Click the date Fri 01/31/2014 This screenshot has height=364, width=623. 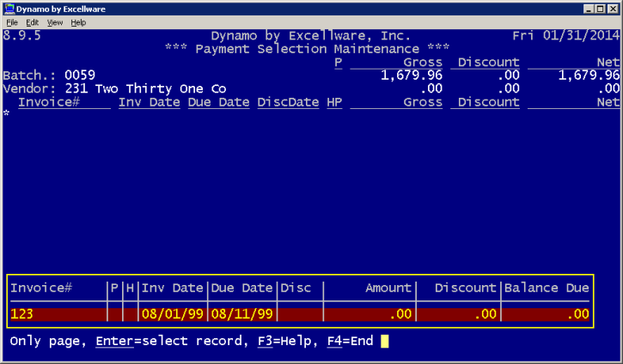[x=566, y=36]
